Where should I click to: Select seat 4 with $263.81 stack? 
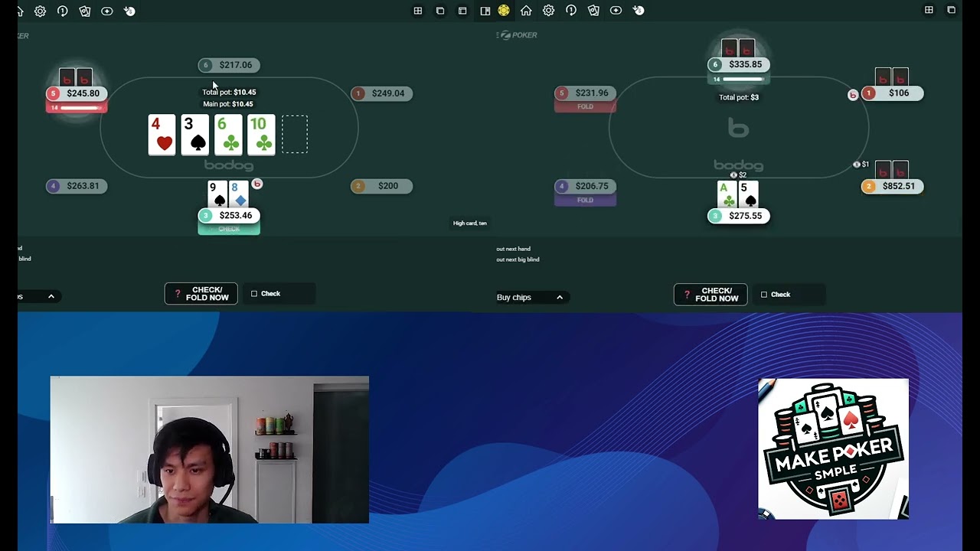tap(77, 186)
